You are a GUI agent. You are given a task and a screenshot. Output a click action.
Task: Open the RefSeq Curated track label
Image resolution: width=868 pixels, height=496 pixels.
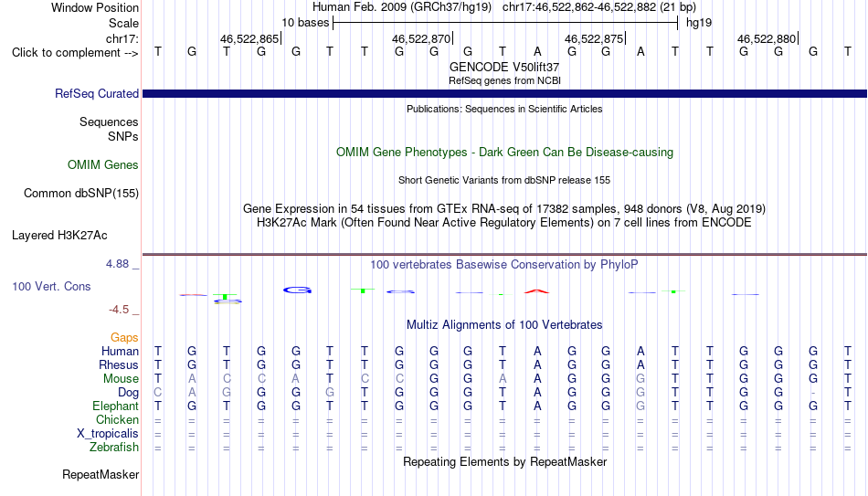97,93
